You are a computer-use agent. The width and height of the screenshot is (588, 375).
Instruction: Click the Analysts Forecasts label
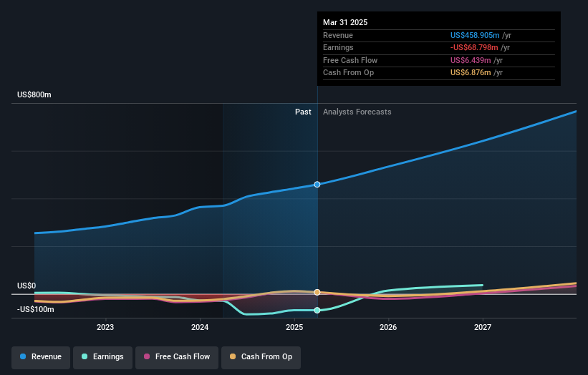pyautogui.click(x=357, y=112)
